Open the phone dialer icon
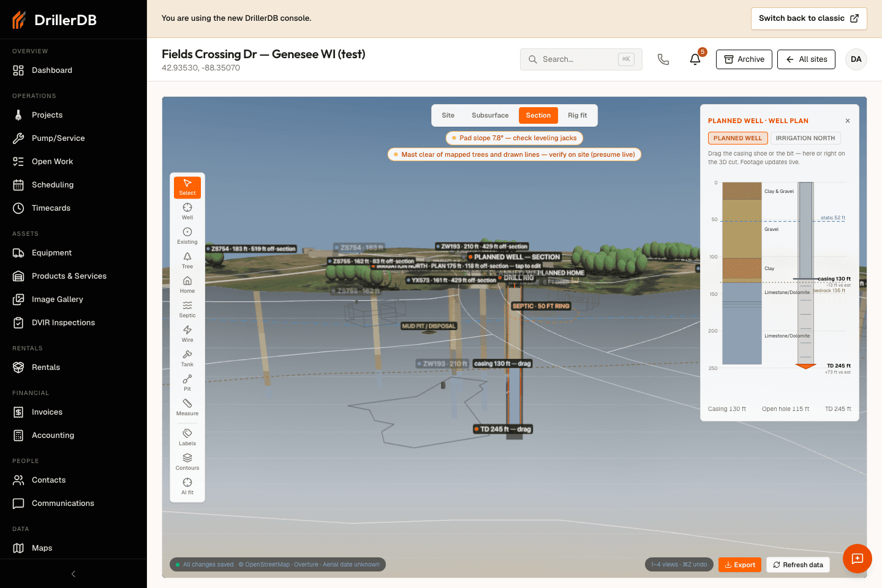 pos(663,59)
